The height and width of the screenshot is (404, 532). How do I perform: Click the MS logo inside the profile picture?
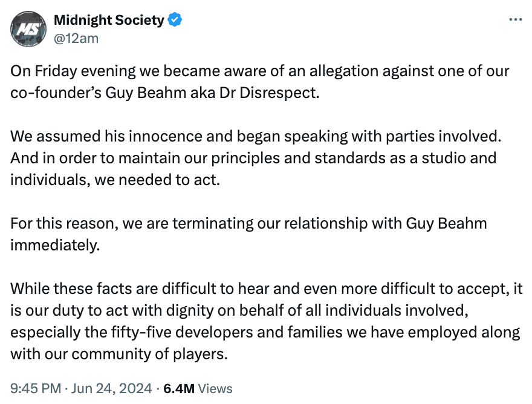[28, 28]
